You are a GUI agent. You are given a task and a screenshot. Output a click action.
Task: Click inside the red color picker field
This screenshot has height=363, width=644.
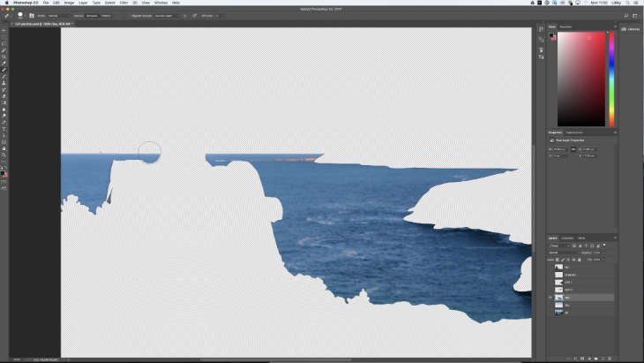click(x=580, y=79)
